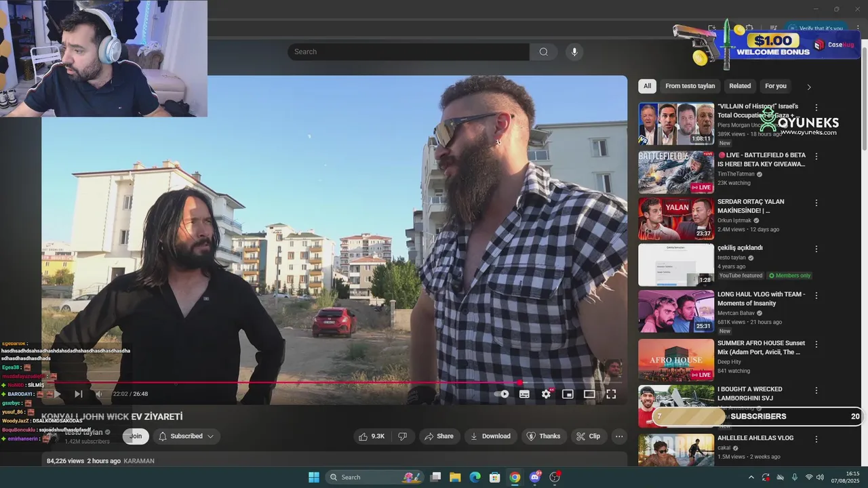Click the YouTube search magnifier button
868x488 pixels.
click(x=543, y=52)
